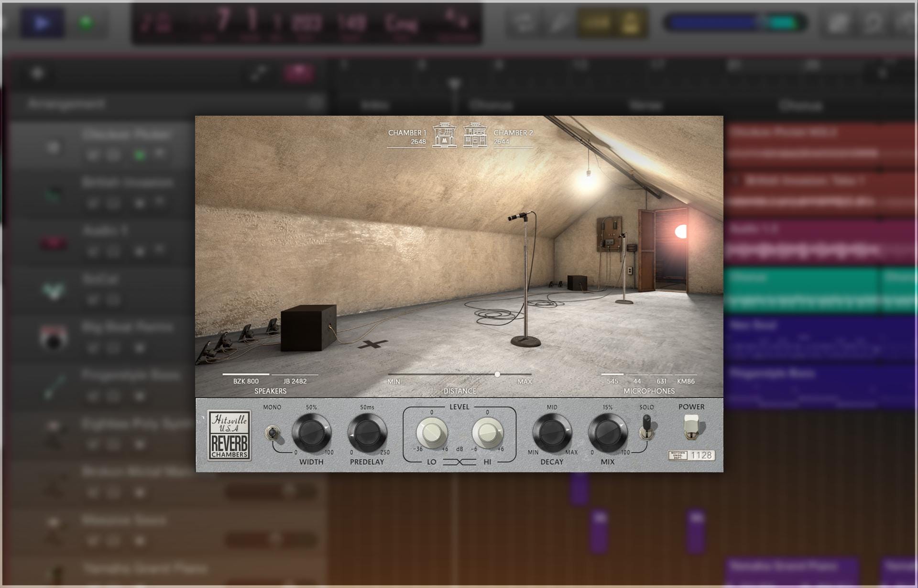Click the Decay knob
The image size is (918, 588).
[552, 433]
